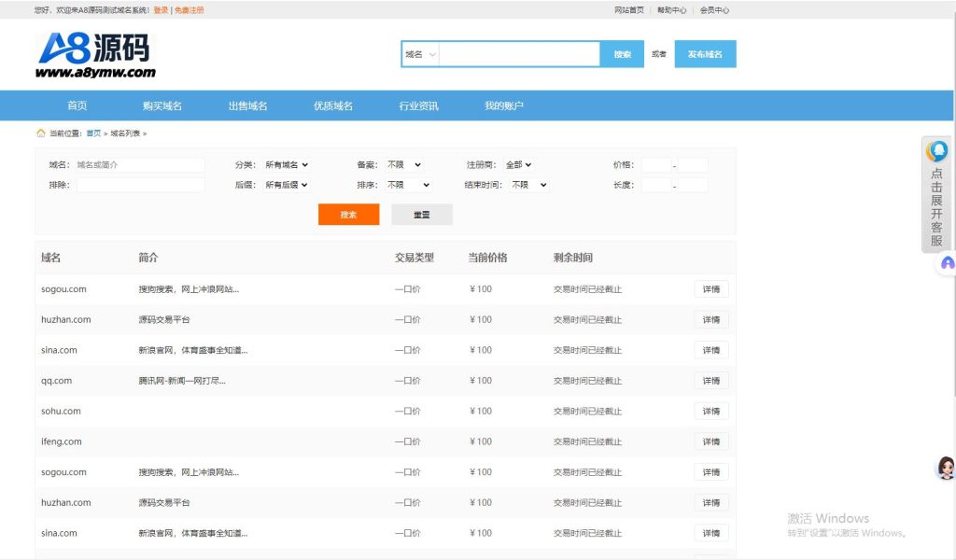Click the 剩余时间 column header
Viewport: 956px width, 560px height.
[x=572, y=258]
